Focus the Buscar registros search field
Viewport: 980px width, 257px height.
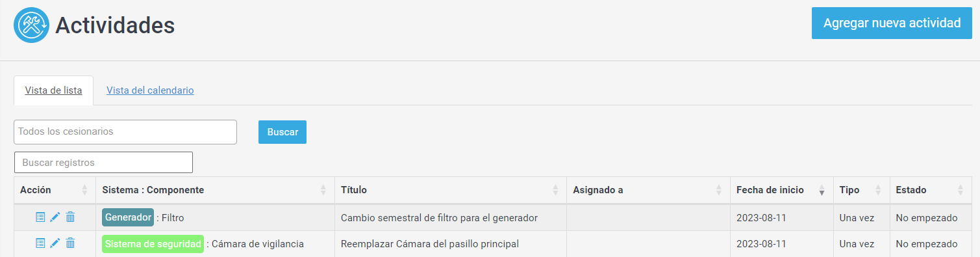[x=103, y=162]
